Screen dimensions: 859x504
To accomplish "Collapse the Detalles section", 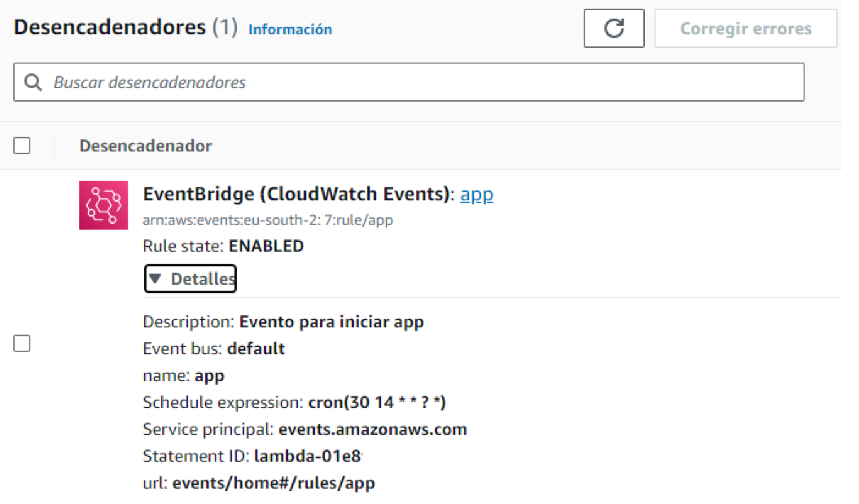I will pyautogui.click(x=190, y=278).
